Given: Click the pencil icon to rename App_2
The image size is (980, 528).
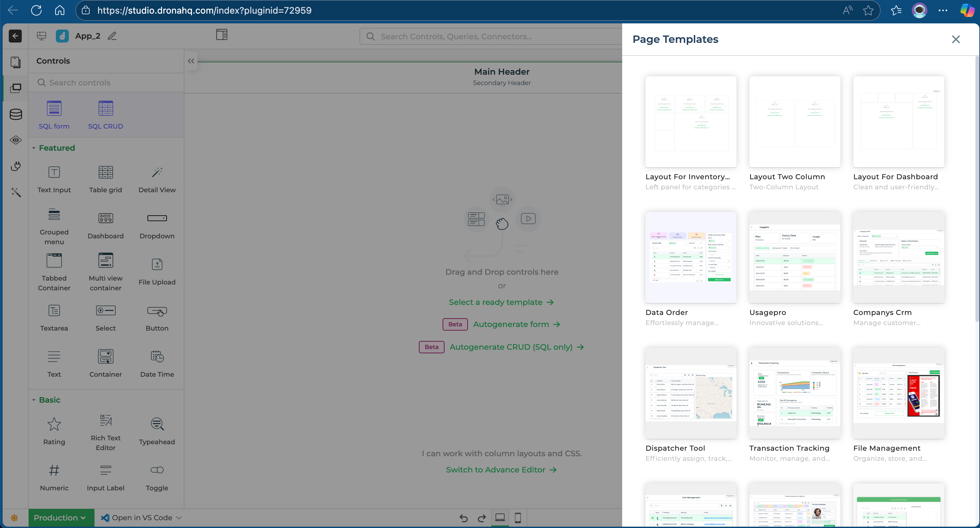Looking at the screenshot, I should [x=112, y=36].
